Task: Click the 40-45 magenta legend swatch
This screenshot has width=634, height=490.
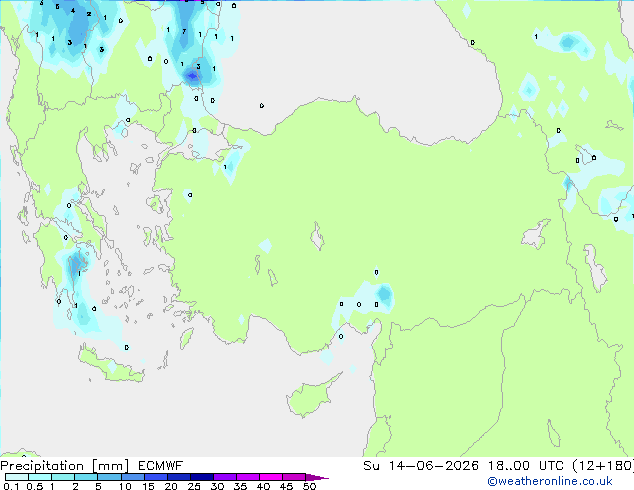Action: (271, 477)
